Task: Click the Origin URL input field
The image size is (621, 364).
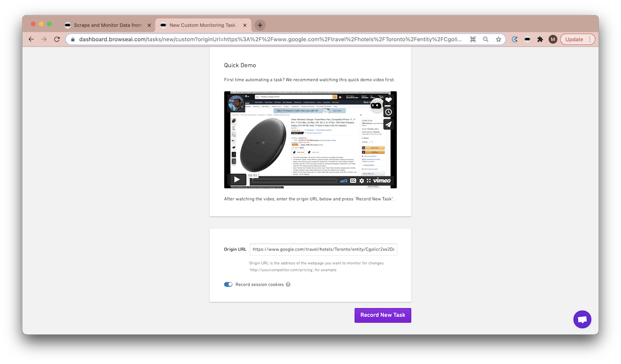Action: 323,249
